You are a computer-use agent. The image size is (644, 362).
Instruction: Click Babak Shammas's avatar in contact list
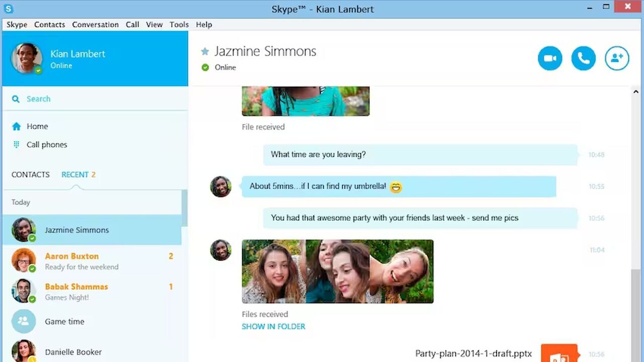24,291
